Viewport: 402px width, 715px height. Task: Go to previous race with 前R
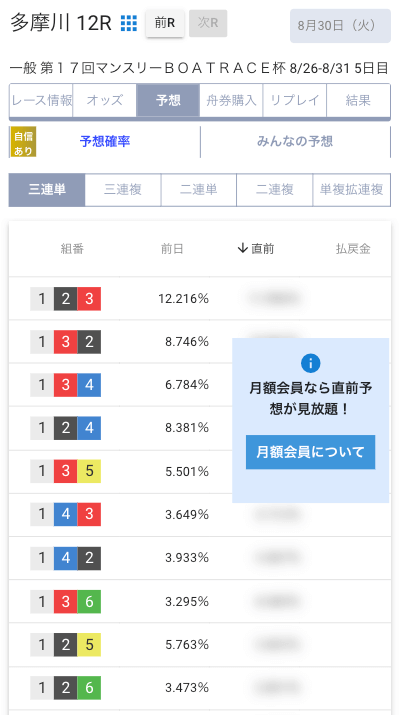pos(165,23)
